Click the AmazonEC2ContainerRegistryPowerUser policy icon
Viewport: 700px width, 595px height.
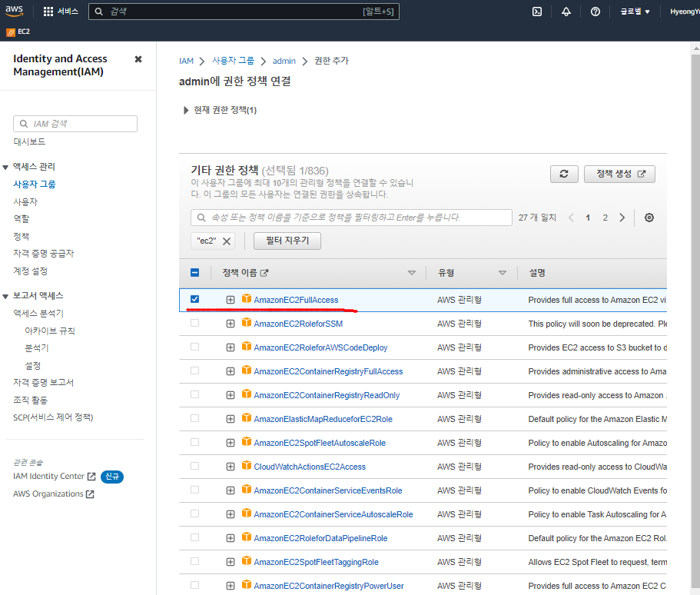(247, 585)
